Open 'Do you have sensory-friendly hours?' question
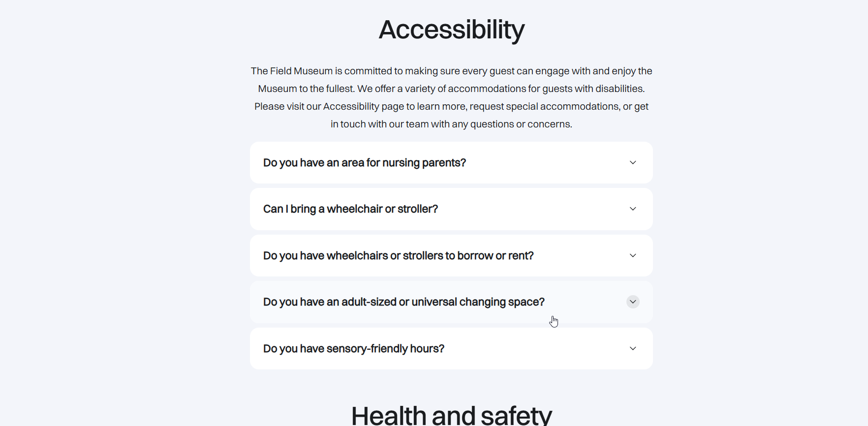This screenshot has height=426, width=868. [x=353, y=349]
